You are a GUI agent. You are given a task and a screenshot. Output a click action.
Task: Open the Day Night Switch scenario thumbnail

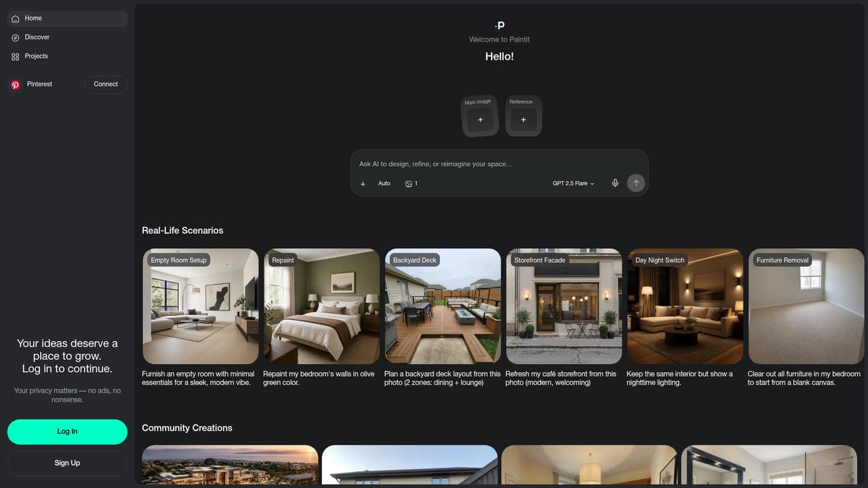685,306
